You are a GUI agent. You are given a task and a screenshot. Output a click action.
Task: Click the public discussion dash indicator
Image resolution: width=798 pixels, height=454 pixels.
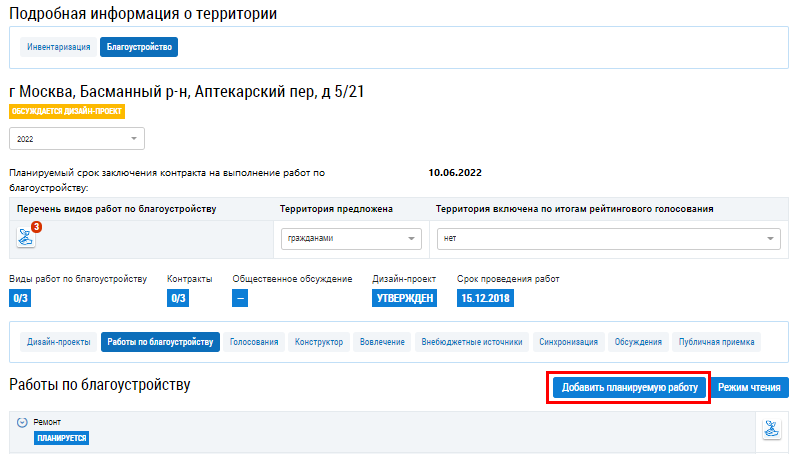(x=240, y=298)
